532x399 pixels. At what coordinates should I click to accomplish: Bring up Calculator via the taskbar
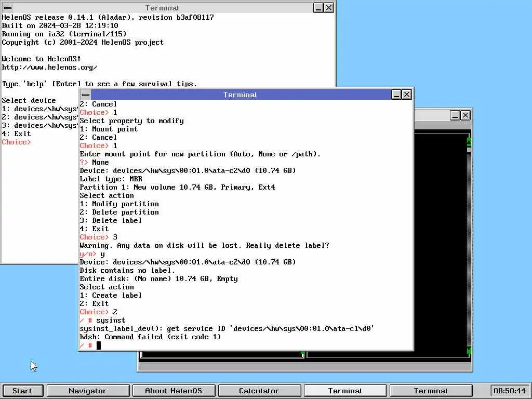(x=259, y=391)
